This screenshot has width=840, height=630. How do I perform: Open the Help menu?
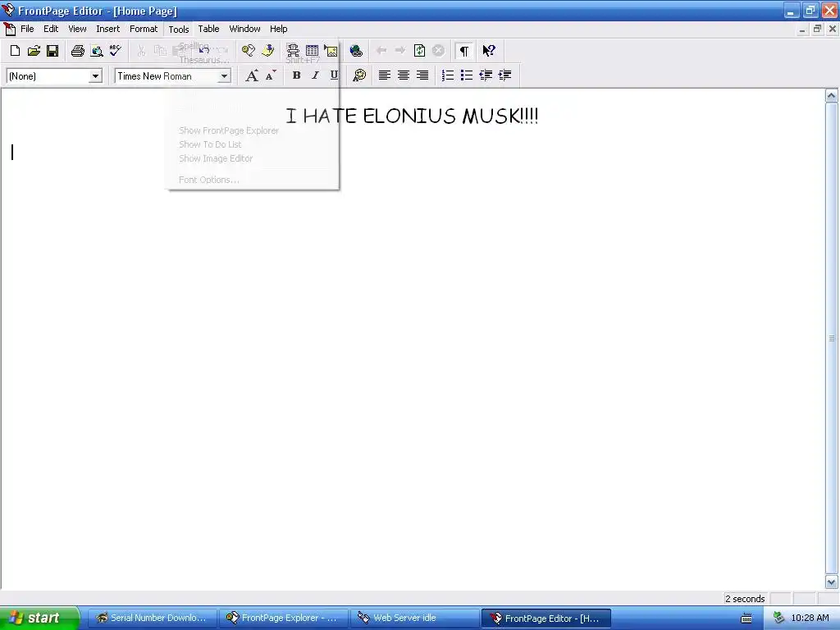click(279, 29)
